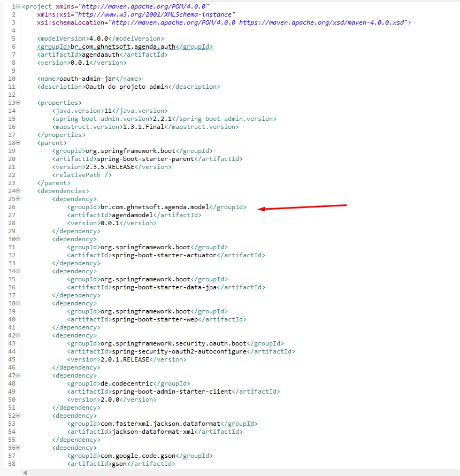The height and width of the screenshot is (476, 460).
Task: Fold the agendamodel dependency at line 25
Action: (19, 199)
